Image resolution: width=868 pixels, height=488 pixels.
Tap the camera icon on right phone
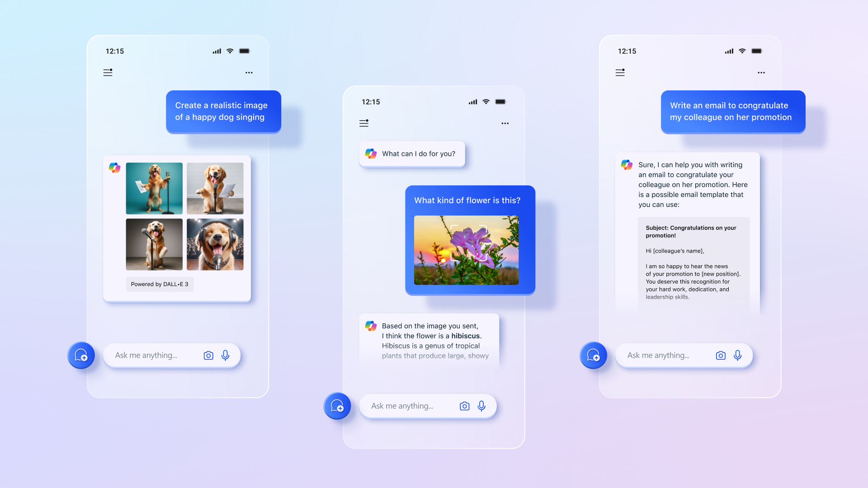tap(721, 355)
